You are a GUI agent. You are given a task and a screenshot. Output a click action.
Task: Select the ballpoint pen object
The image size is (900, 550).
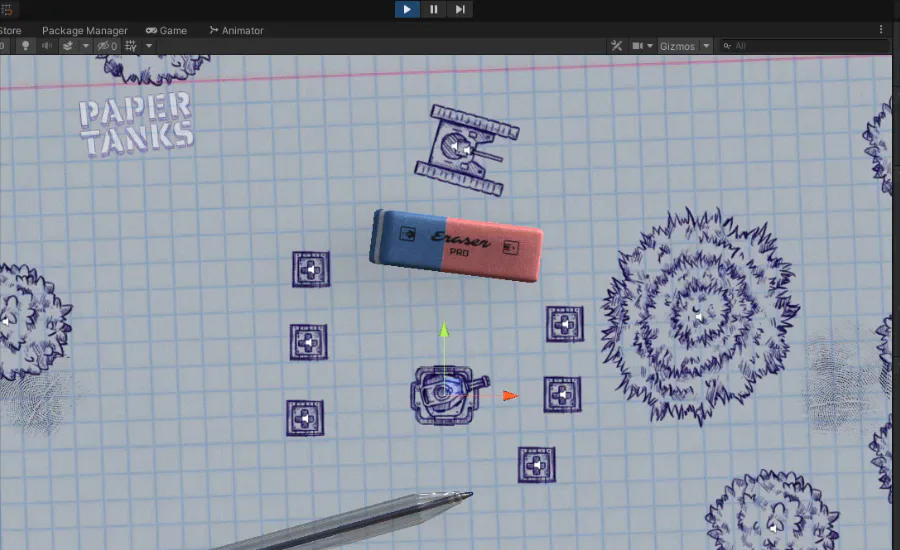(344, 521)
